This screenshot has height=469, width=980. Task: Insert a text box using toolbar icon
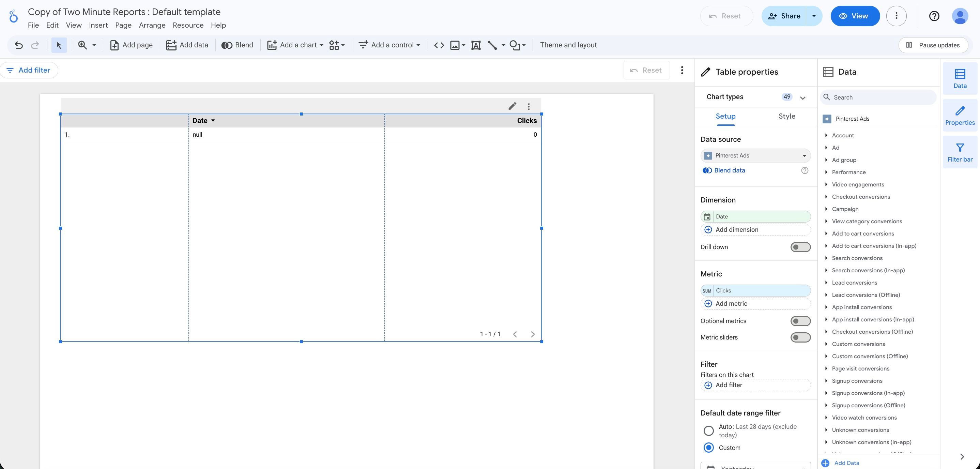click(476, 45)
